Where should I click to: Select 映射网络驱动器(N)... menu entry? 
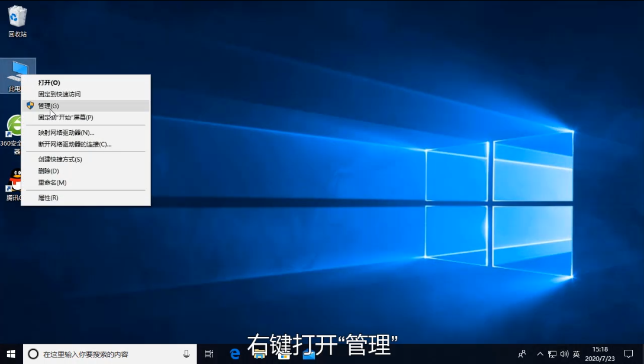tap(66, 133)
